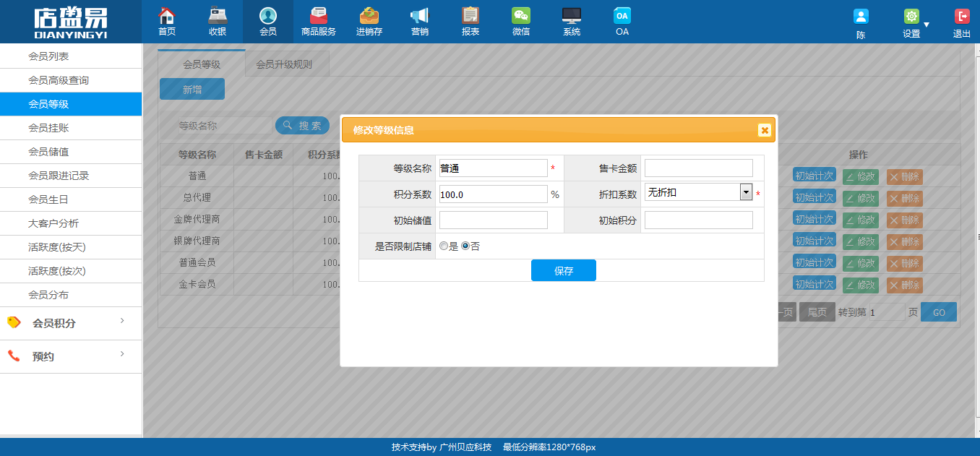The image size is (980, 456).
Task: Select 会员等级 in the sidebar
Action: tap(71, 104)
